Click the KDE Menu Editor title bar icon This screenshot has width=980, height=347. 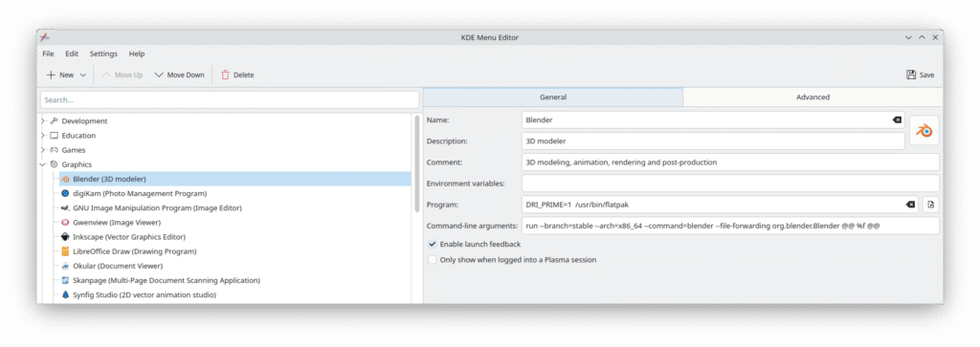44,37
